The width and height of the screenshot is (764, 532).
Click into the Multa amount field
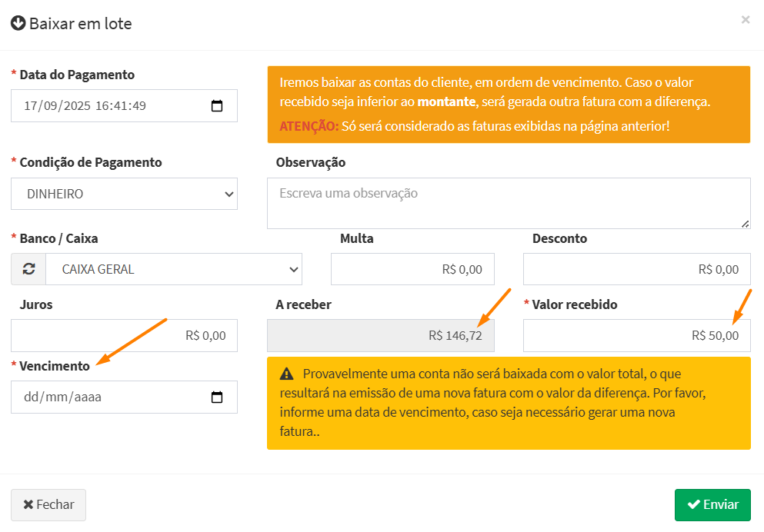tap(412, 269)
